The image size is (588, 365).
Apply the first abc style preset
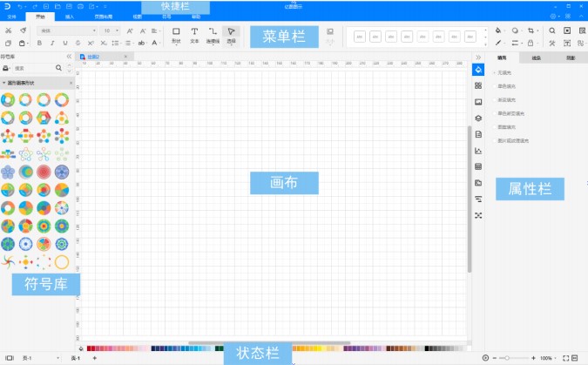(360, 37)
